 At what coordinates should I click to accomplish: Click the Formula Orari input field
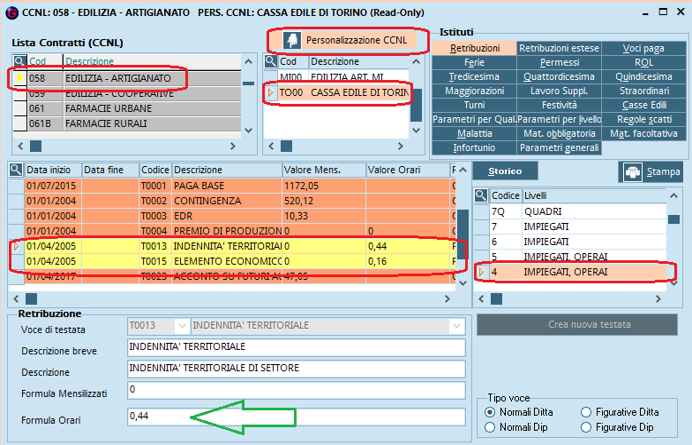[296, 416]
